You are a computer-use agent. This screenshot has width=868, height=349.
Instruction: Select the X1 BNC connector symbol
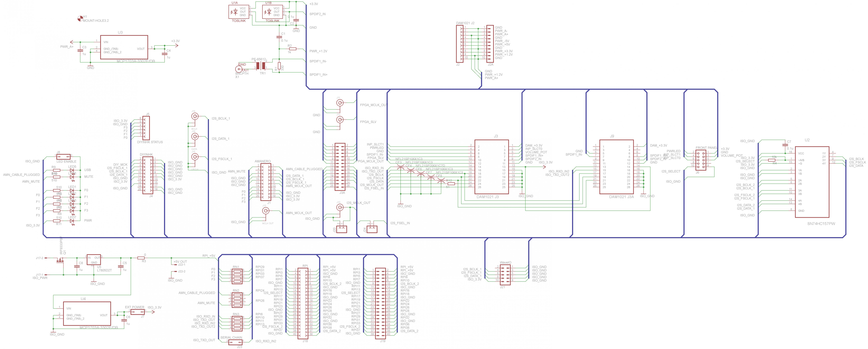tap(239, 69)
